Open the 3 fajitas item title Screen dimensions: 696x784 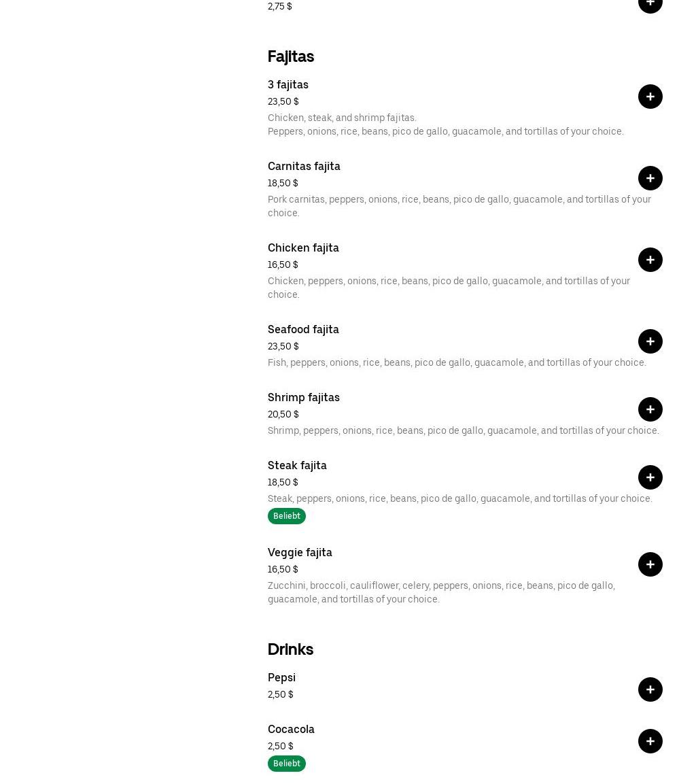click(x=288, y=84)
